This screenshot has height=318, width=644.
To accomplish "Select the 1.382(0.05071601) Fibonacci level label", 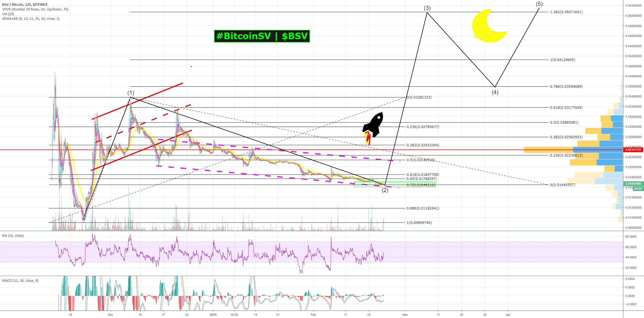I will point(566,12).
